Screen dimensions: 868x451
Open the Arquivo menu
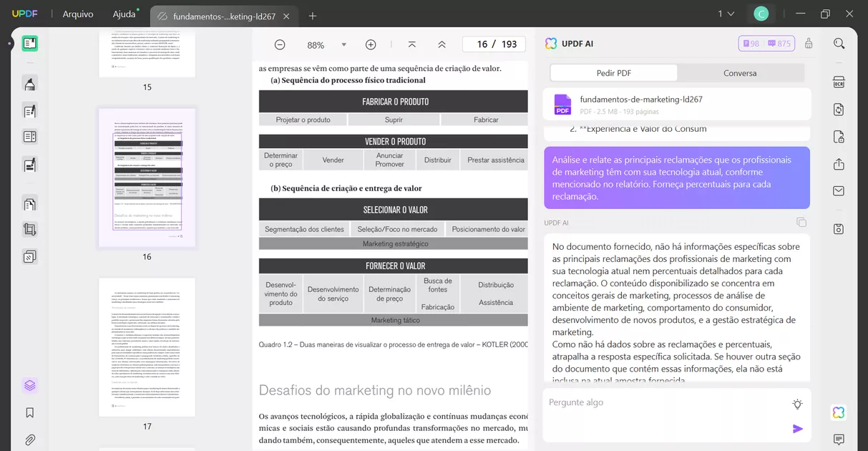(x=77, y=14)
